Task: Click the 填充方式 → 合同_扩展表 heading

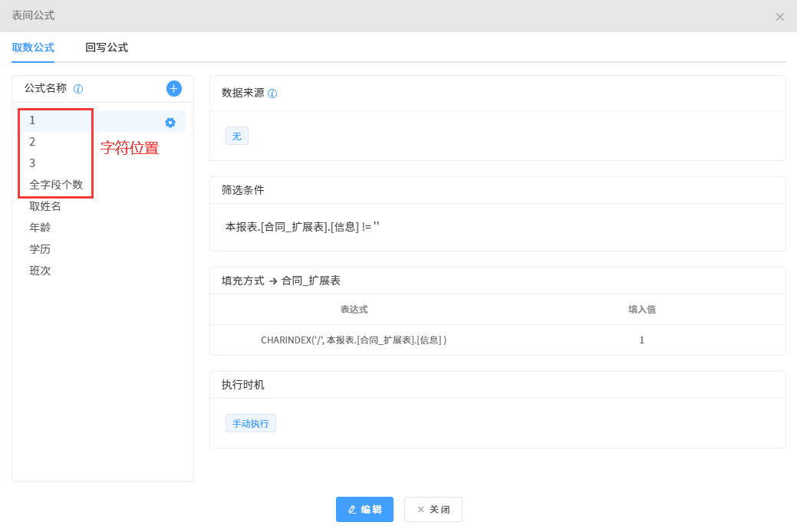Action: pos(281,281)
